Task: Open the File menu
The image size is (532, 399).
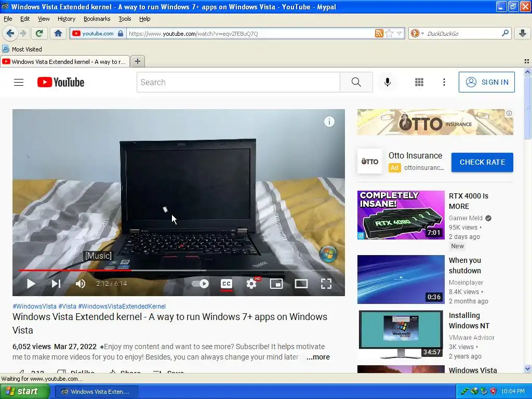Action: 8,19
